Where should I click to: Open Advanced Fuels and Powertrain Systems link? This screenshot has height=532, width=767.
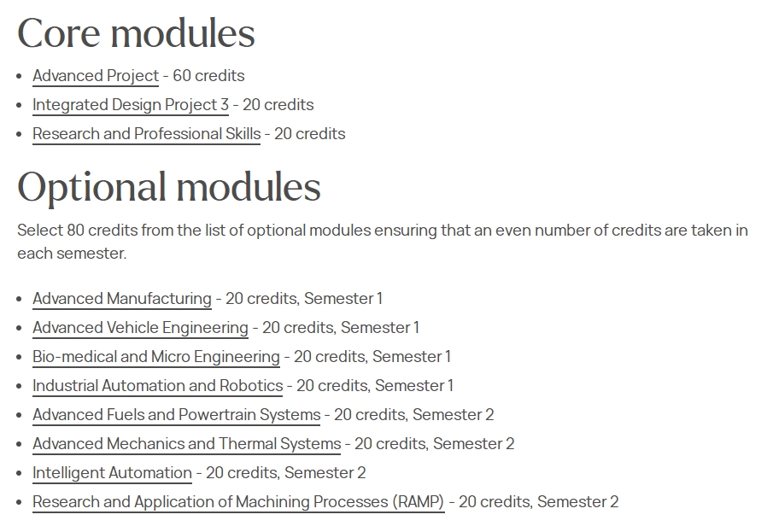coord(176,415)
